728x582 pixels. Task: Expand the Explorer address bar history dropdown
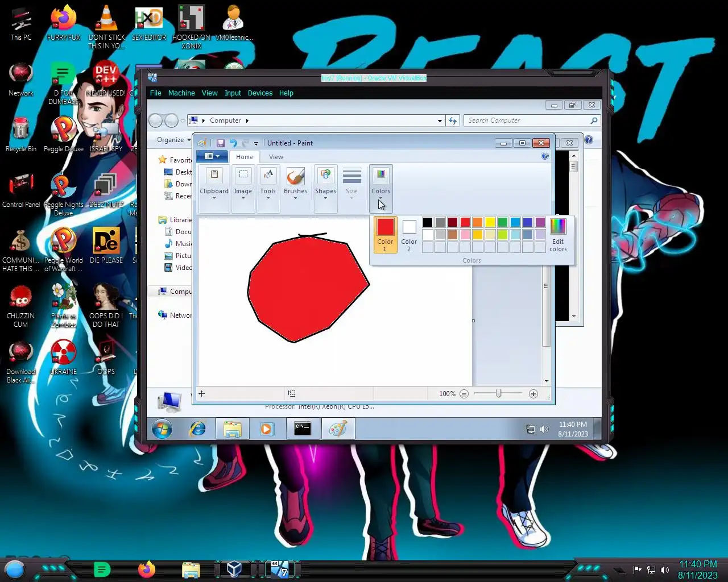click(x=440, y=120)
